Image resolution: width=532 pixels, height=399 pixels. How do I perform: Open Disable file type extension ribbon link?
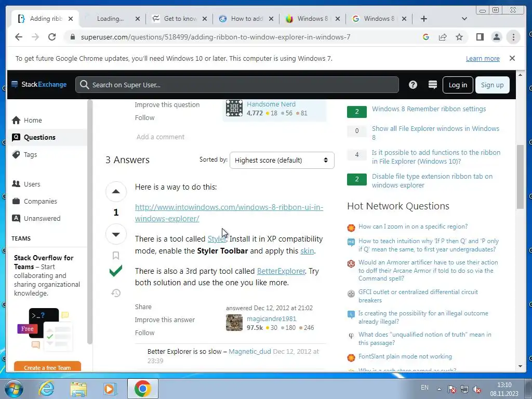(x=432, y=181)
